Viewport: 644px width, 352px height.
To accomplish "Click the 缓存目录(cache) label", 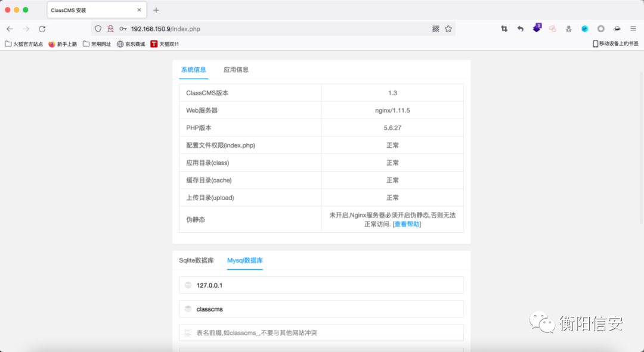I will click(x=209, y=180).
